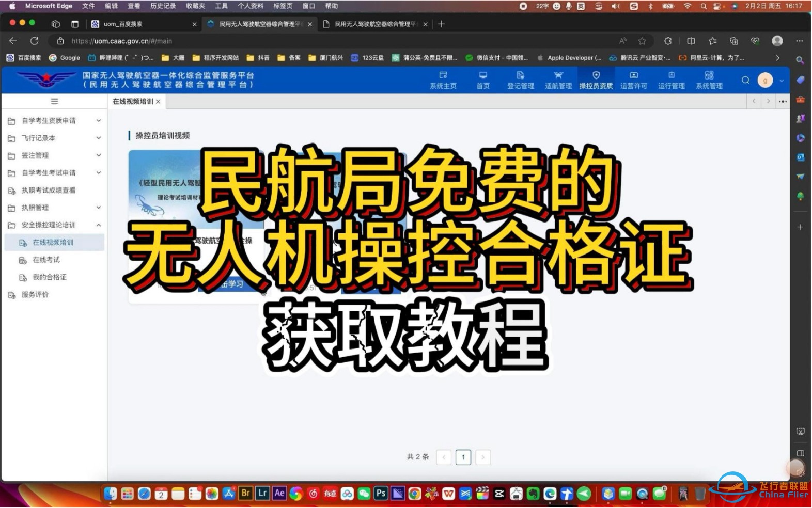Add page to favorites star icon
Image resolution: width=812 pixels, height=508 pixels.
[642, 41]
